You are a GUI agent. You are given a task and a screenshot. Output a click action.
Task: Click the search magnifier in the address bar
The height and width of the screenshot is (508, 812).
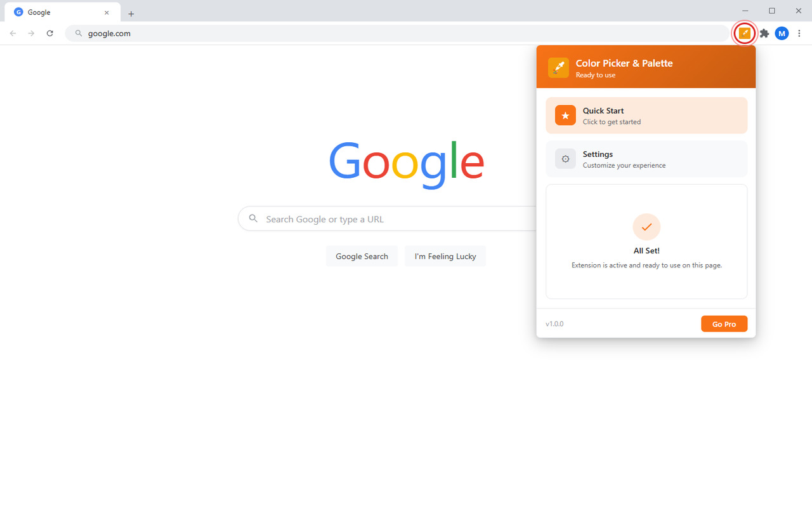(x=77, y=33)
